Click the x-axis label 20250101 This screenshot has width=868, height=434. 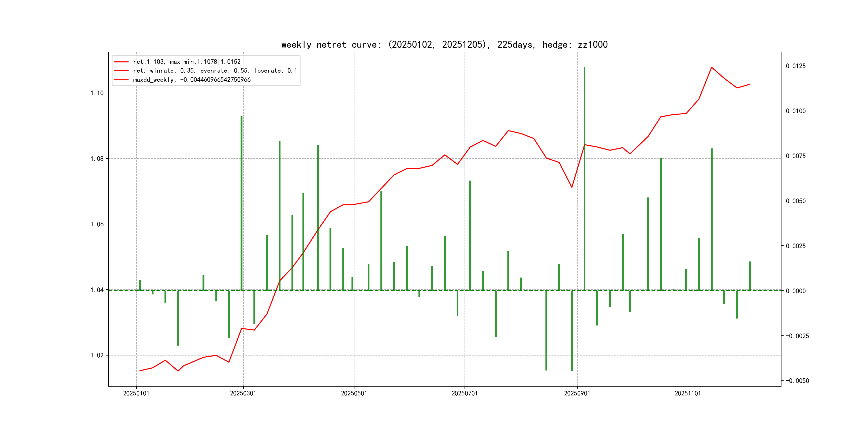136,393
